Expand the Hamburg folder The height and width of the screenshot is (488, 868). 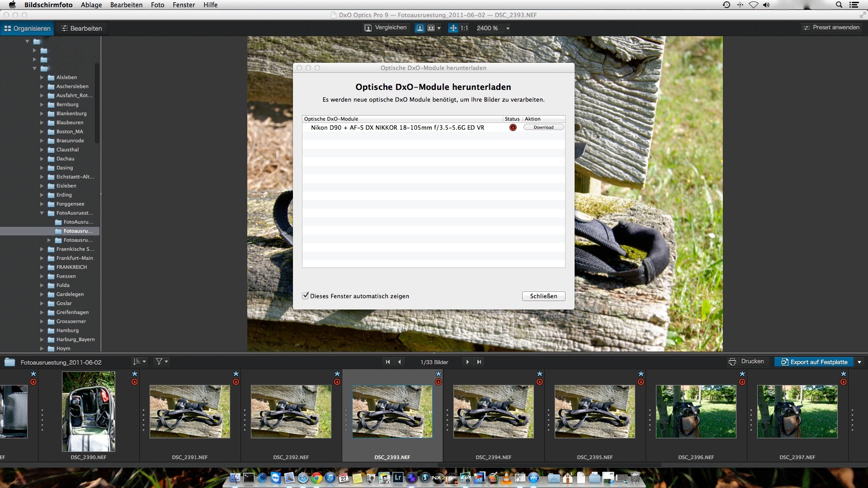point(42,330)
